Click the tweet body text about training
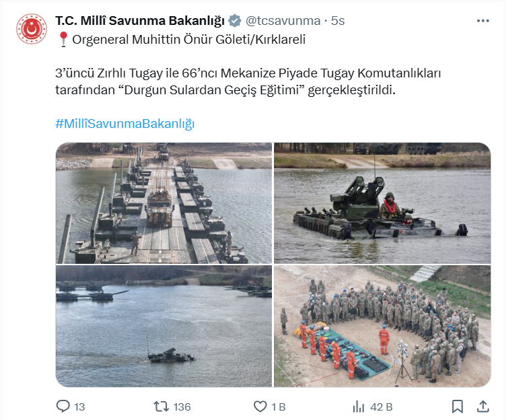This screenshot has width=523, height=420. pyautogui.click(x=248, y=81)
